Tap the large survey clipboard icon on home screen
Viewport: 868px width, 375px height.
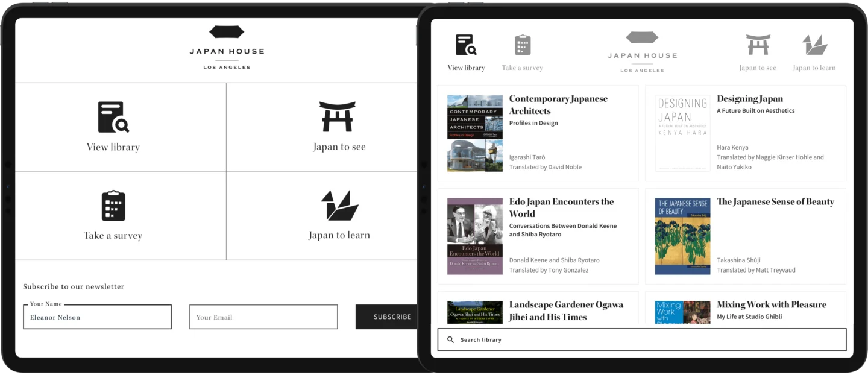[113, 206]
